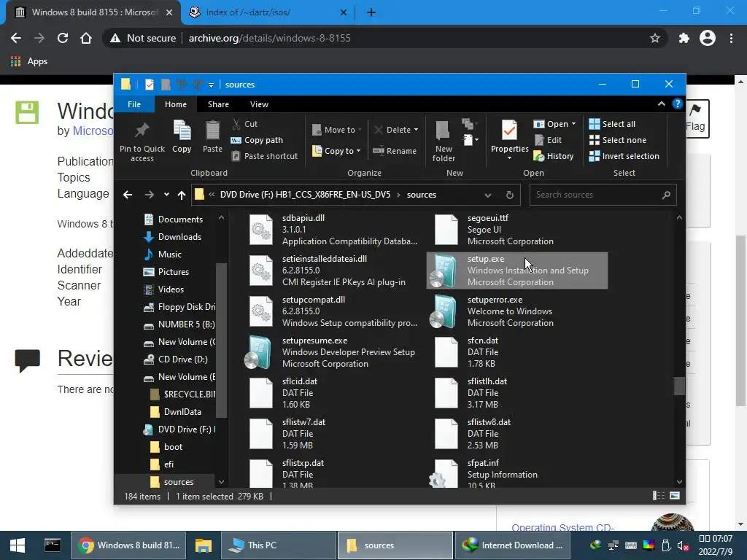Select CD Drive (D:) in tree
This screenshot has height=560, width=747.
(176, 359)
